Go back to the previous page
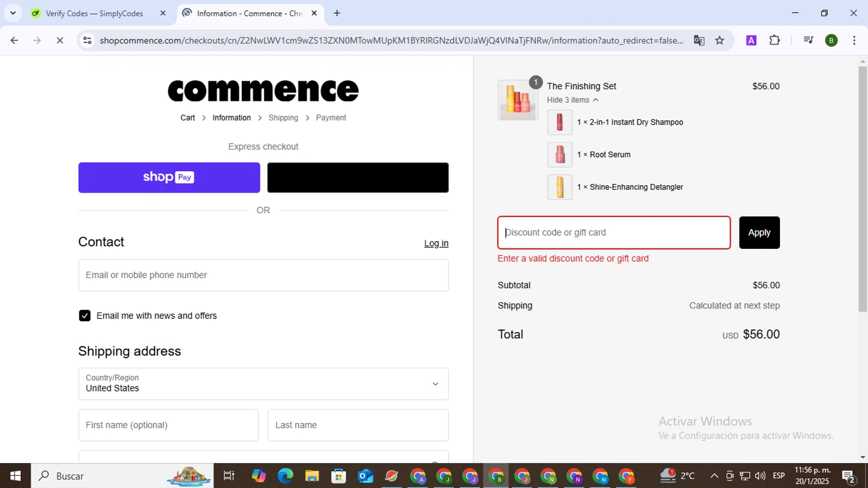Viewport: 868px width, 488px height. click(14, 41)
